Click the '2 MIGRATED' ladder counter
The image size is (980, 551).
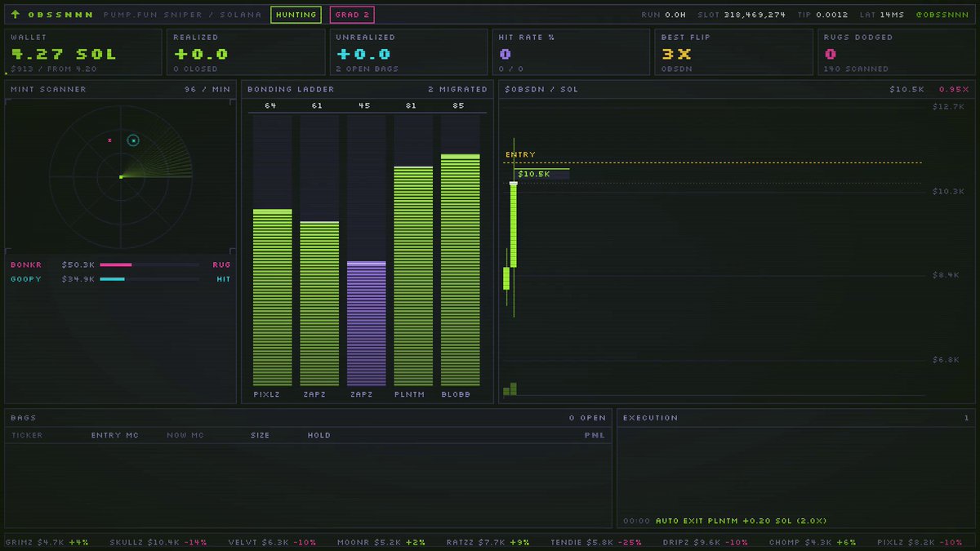(x=457, y=89)
